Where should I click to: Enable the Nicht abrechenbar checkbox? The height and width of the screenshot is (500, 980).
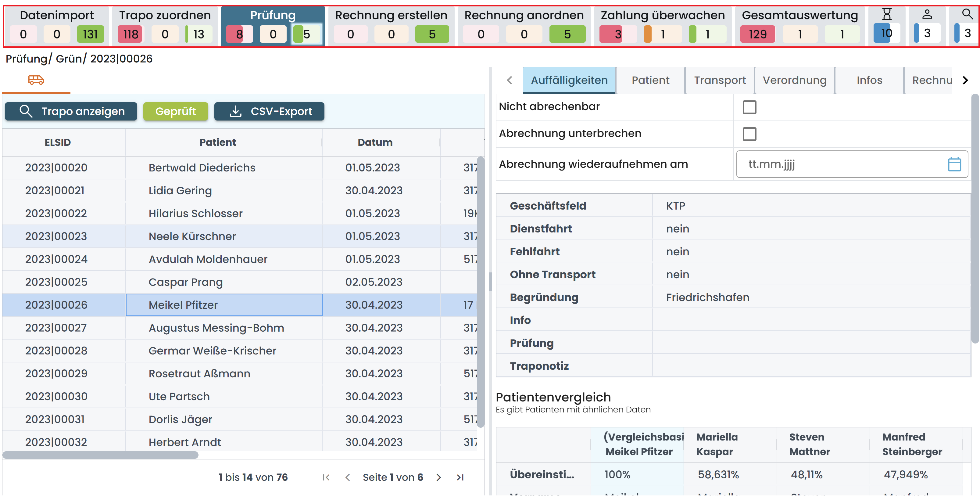click(749, 107)
